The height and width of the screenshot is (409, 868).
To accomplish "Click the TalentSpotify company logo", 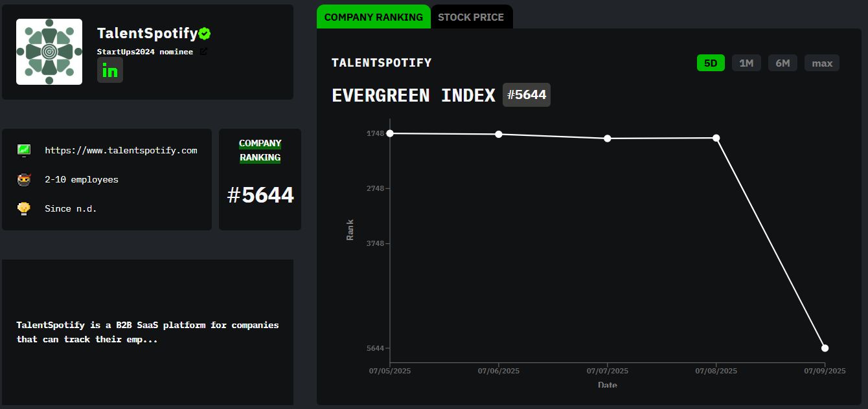I will pyautogui.click(x=49, y=52).
